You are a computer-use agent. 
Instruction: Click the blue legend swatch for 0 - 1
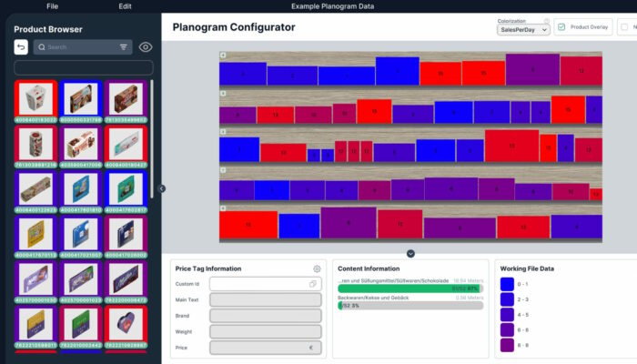pos(507,284)
